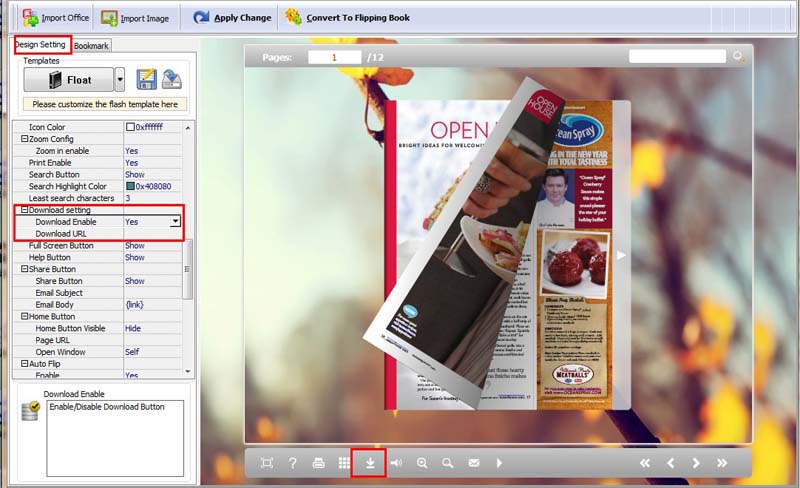Collapse the Download setting group
Image resolution: width=800 pixels, height=488 pixels.
pyautogui.click(x=24, y=210)
